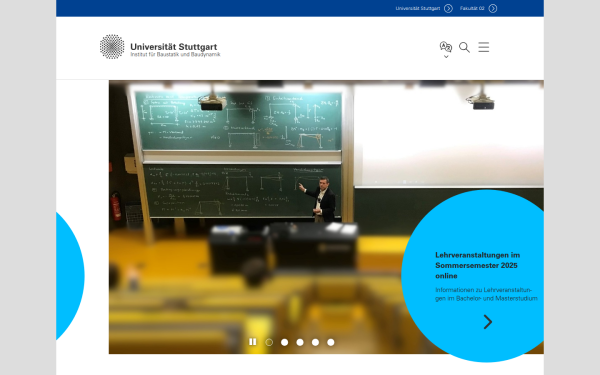Select the third slide indicator dot
The image size is (600, 375).
pos(300,342)
